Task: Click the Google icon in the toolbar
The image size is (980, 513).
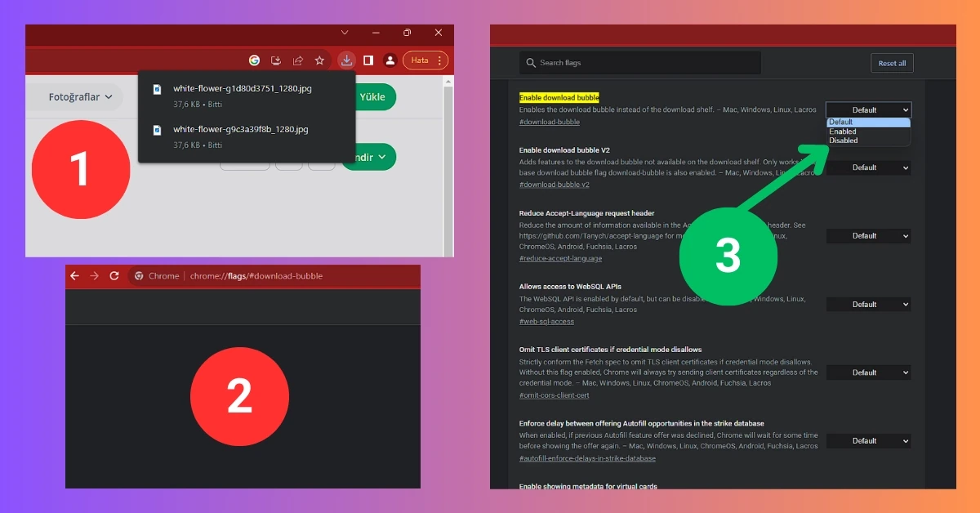Action: (x=254, y=60)
